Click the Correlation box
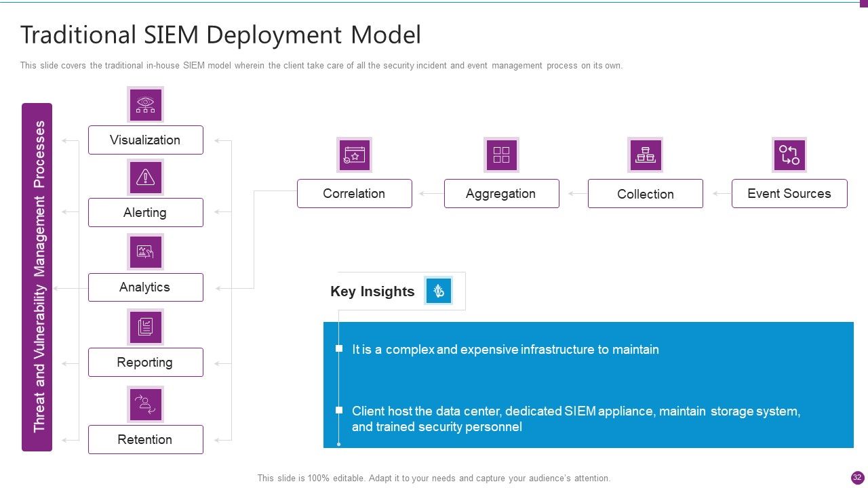Image resolution: width=868 pixels, height=488 pixels. (x=354, y=193)
